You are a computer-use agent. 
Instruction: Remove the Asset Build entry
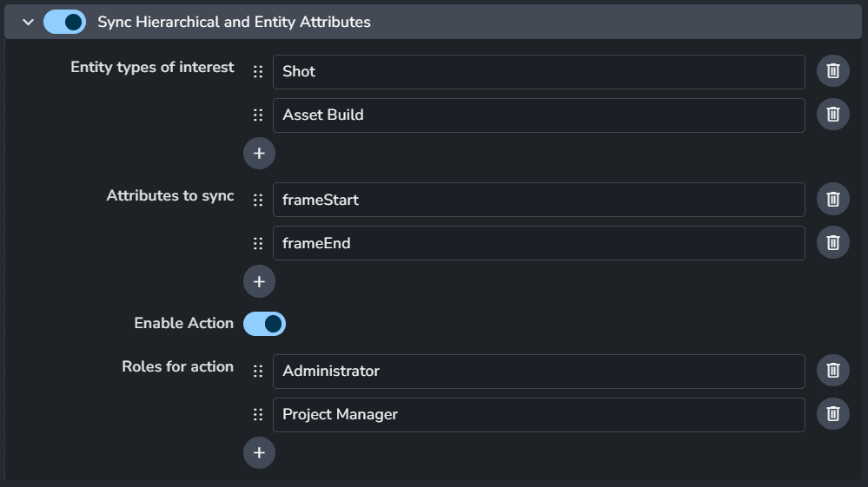[832, 115]
